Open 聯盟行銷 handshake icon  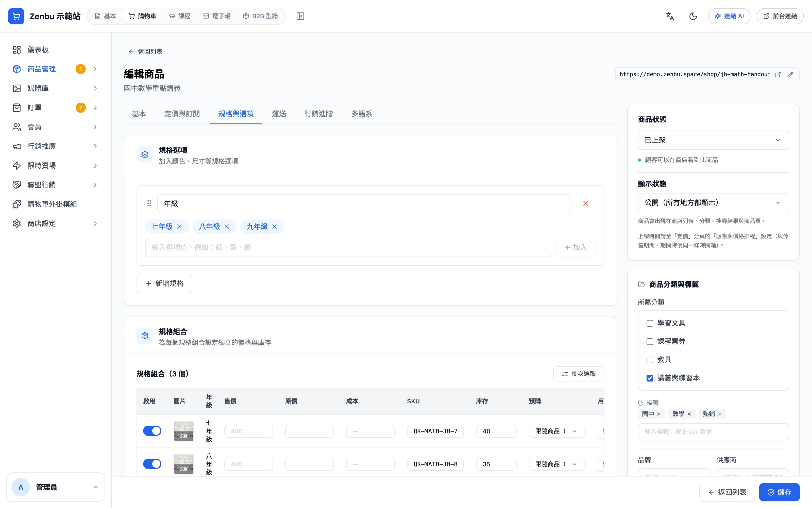[17, 185]
